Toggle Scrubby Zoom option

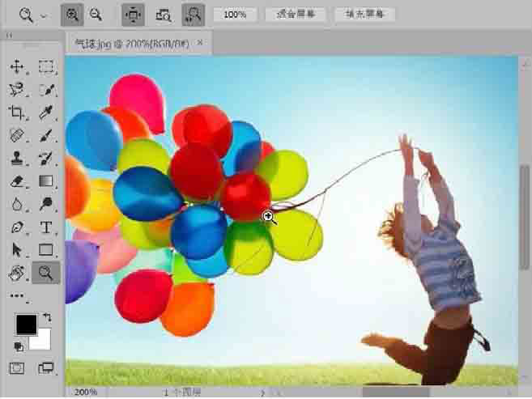click(193, 15)
